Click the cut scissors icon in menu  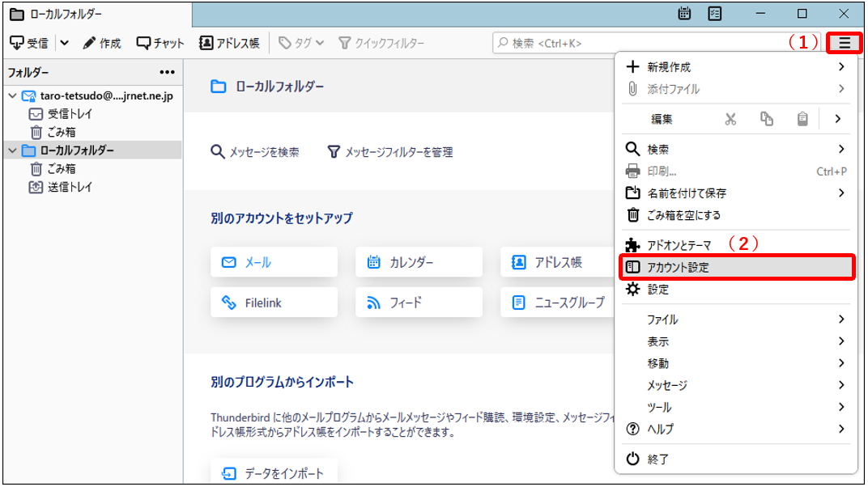(x=730, y=119)
